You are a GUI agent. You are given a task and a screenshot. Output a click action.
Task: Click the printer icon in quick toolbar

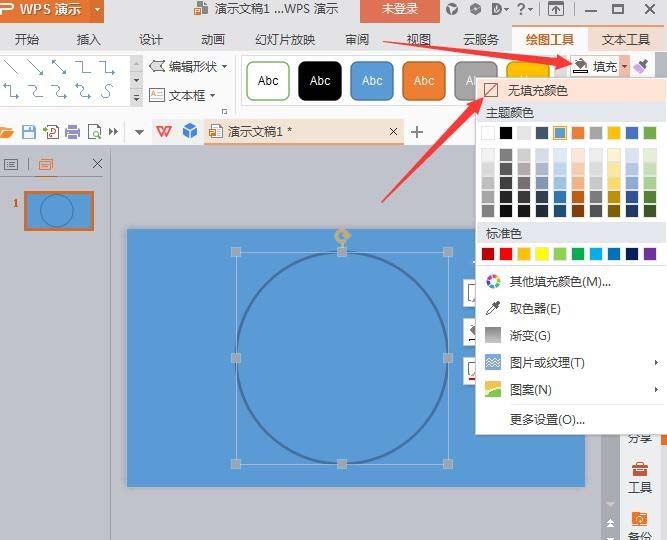pyautogui.click(x=72, y=132)
